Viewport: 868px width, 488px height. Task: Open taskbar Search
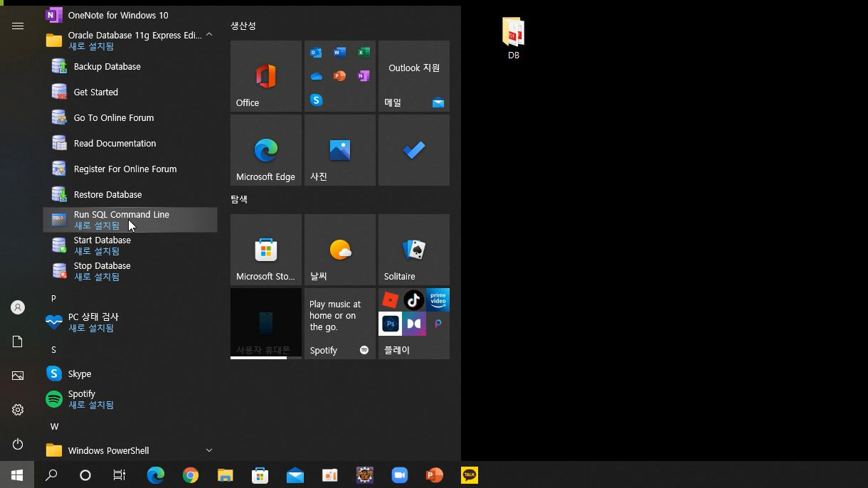coord(51,474)
